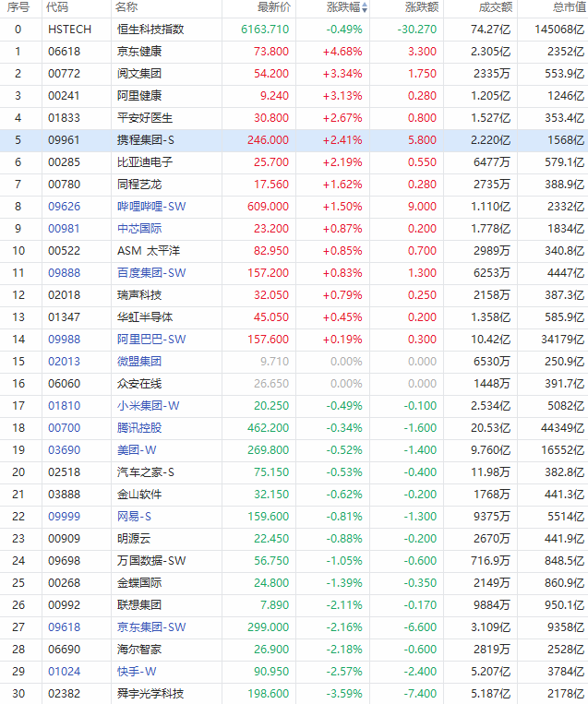The width and height of the screenshot is (588, 704).
Task: Click turnover 20.53亿 cell
Action: pyautogui.click(x=490, y=428)
